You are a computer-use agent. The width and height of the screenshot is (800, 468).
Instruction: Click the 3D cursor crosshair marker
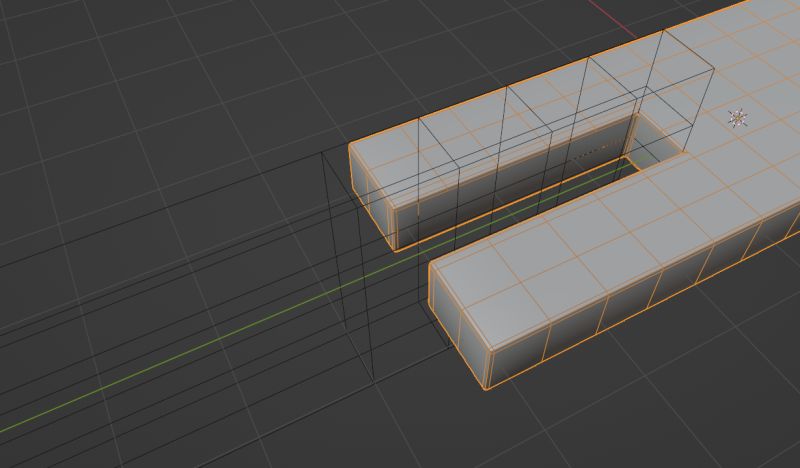click(x=738, y=118)
